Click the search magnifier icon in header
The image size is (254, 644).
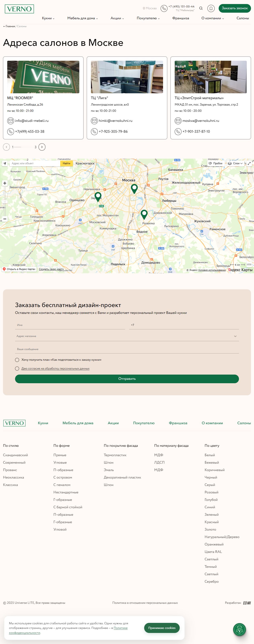pos(201,8)
